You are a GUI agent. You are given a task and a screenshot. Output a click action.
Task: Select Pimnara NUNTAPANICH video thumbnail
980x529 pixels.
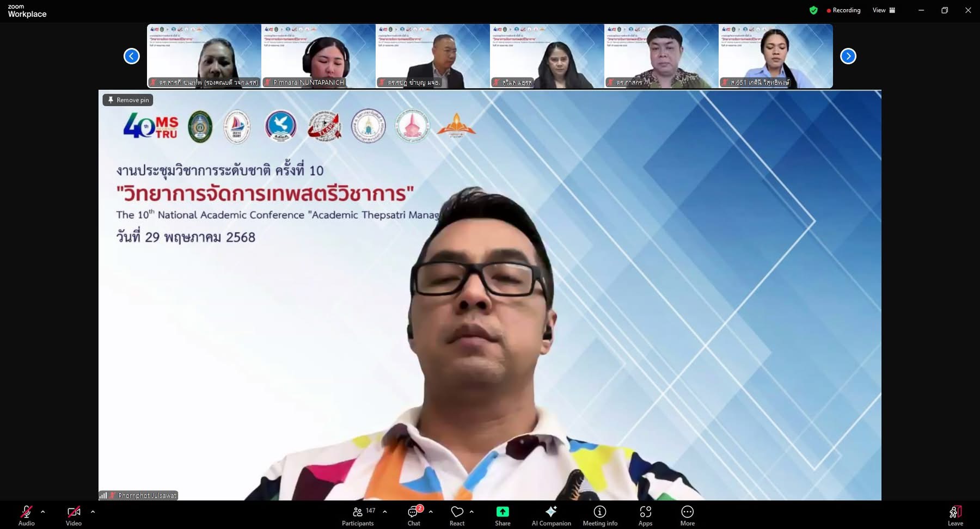[x=318, y=56]
